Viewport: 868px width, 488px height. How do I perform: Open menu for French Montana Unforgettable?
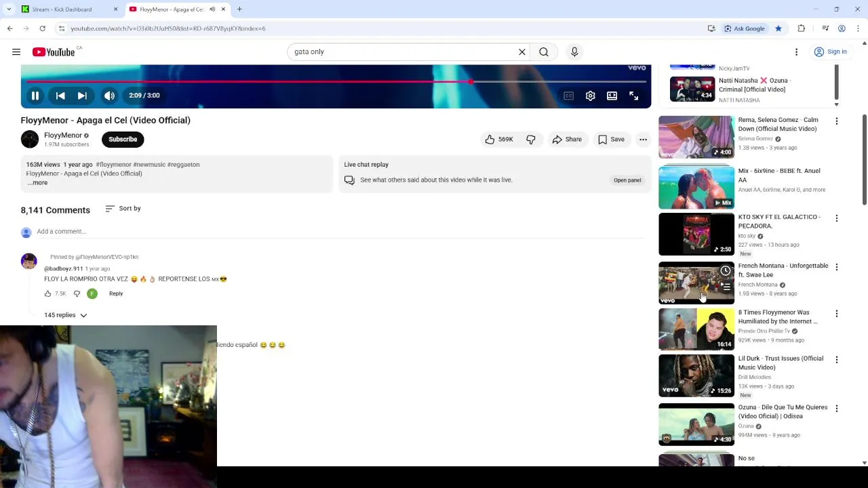(x=836, y=267)
